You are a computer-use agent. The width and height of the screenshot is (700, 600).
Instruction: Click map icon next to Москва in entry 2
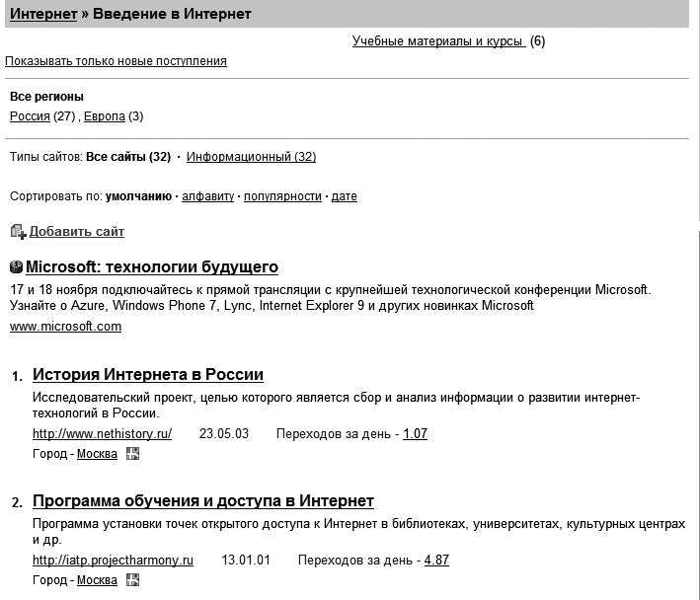(x=132, y=580)
